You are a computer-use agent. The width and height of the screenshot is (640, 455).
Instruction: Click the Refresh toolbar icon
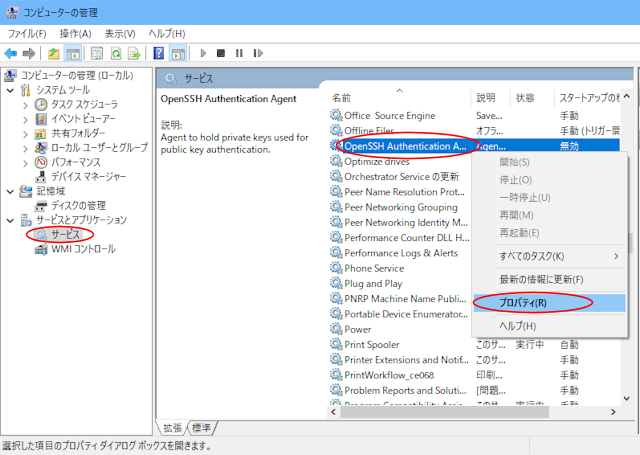click(116, 53)
